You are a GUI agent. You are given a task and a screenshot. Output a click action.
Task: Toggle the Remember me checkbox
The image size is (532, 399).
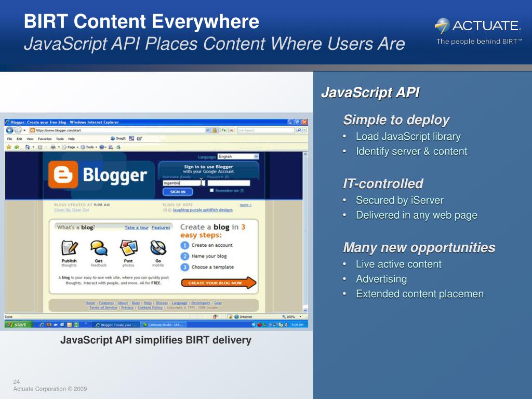click(212, 190)
